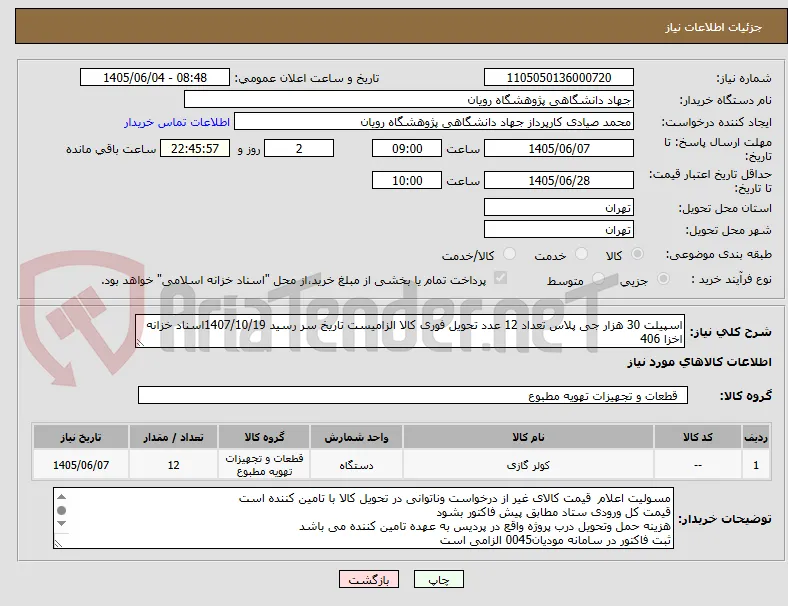Click the goods group قطعات و تجهیزات تهویه مطبوع field

(x=413, y=395)
